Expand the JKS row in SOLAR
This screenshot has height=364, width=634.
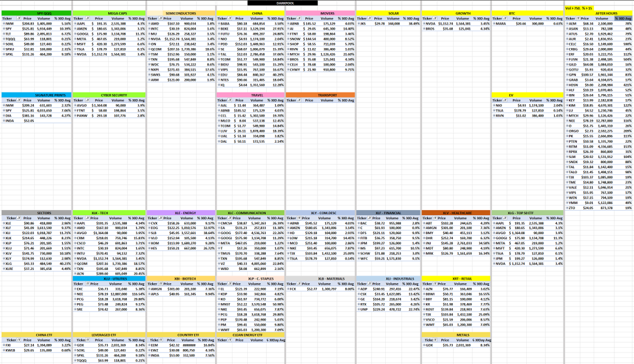pos(358,23)
